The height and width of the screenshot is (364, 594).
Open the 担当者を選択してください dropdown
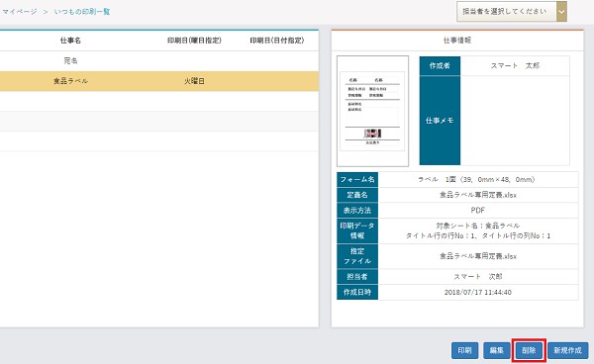(512, 12)
